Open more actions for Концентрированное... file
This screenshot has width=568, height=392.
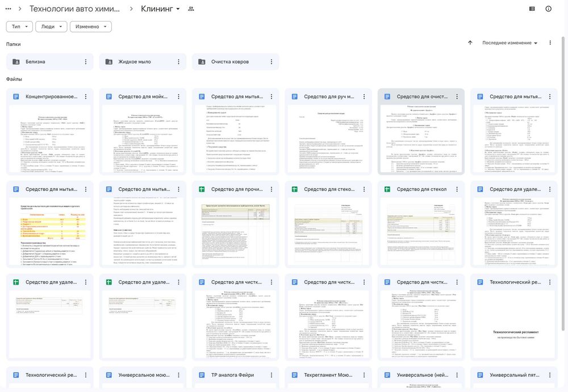click(x=86, y=97)
